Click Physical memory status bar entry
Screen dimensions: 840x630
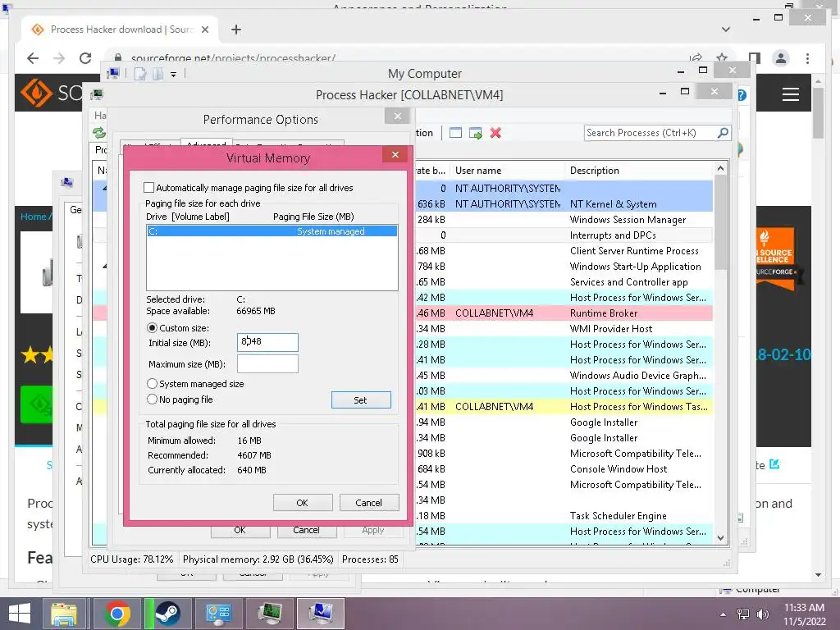click(x=258, y=559)
